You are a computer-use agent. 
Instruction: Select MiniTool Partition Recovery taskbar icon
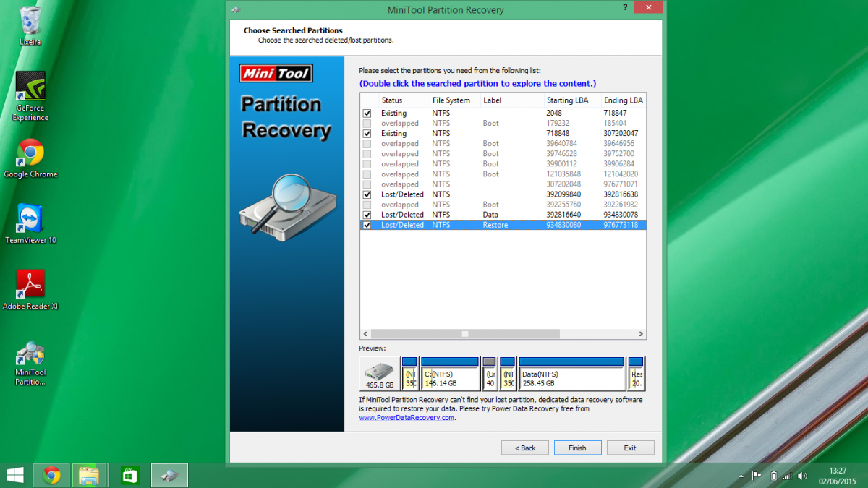pyautogui.click(x=169, y=475)
